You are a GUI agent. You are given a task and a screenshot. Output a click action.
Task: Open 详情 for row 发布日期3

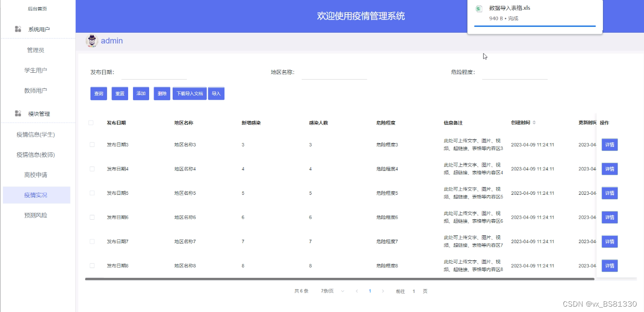610,145
